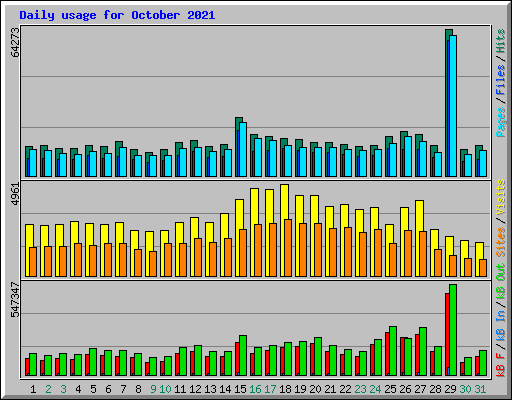Click day label 30 on the axis
The height and width of the screenshot is (400, 512).
(x=465, y=389)
